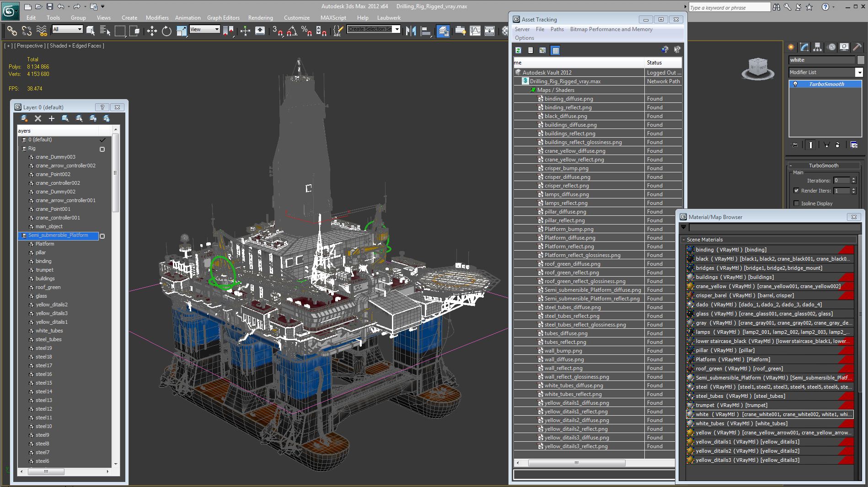Click Create New Layer icon in Layer dialog
The width and height of the screenshot is (868, 487).
pyautogui.click(x=24, y=118)
